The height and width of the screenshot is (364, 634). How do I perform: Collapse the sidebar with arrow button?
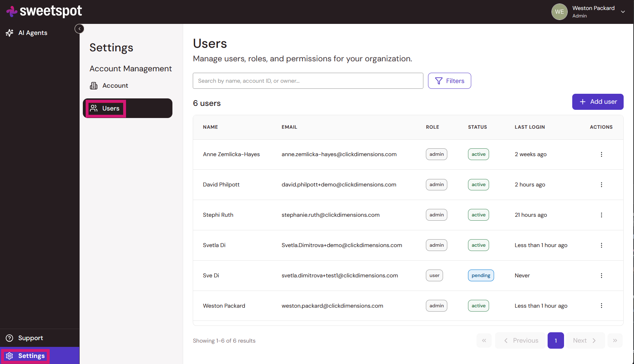[x=79, y=29]
